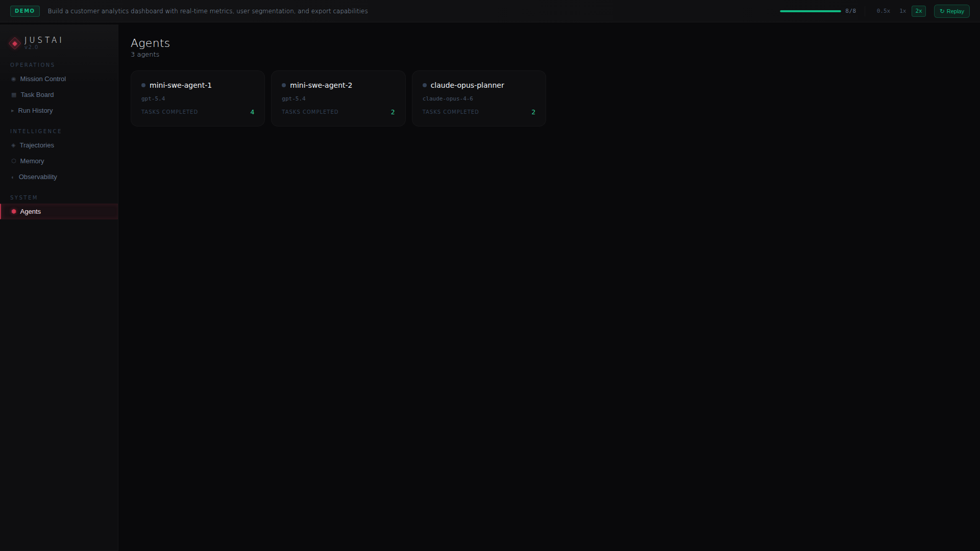980x551 pixels.
Task: Go to Run History
Action: [x=59, y=111]
